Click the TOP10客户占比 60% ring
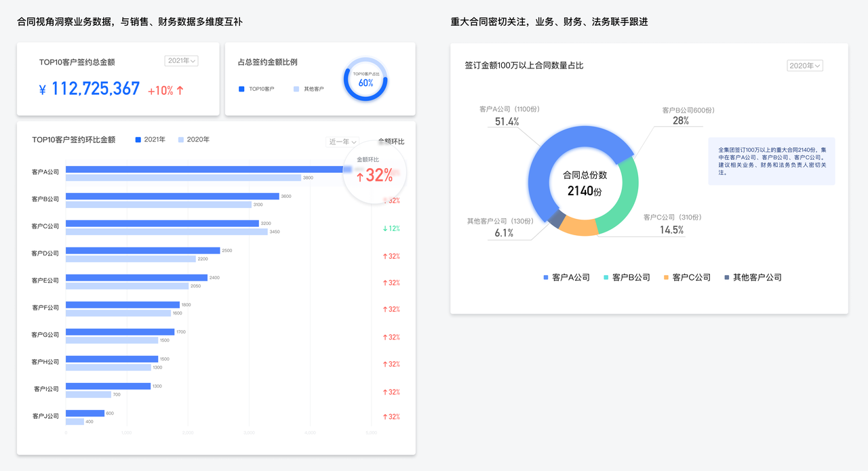The width and height of the screenshot is (868, 471). click(x=366, y=79)
